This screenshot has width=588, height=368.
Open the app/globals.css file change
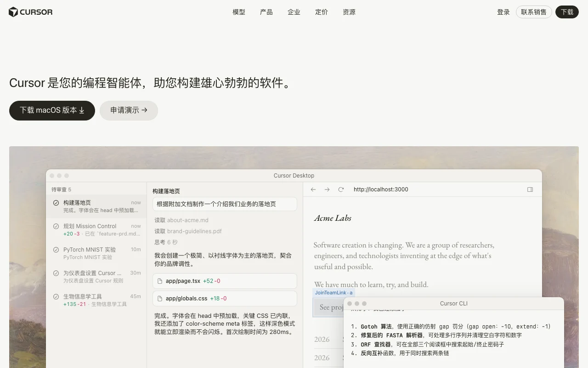pyautogui.click(x=225, y=299)
